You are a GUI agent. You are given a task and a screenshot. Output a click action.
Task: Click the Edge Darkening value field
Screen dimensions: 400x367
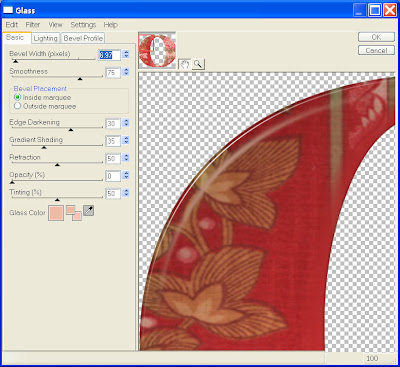click(x=113, y=123)
